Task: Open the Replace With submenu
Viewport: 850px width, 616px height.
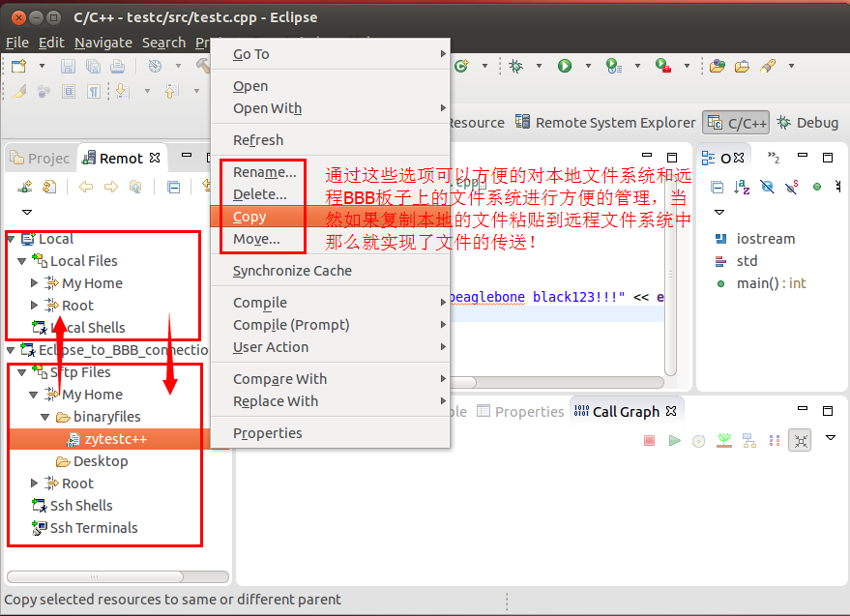Action: 330,401
